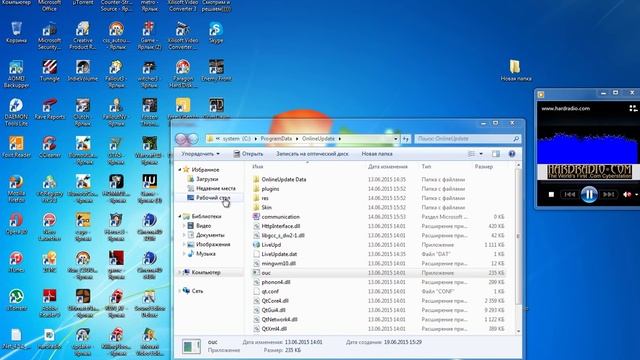Click Записать на оптический диск button
Image resolution: width=640 pixels, height=360 pixels.
coord(312,154)
